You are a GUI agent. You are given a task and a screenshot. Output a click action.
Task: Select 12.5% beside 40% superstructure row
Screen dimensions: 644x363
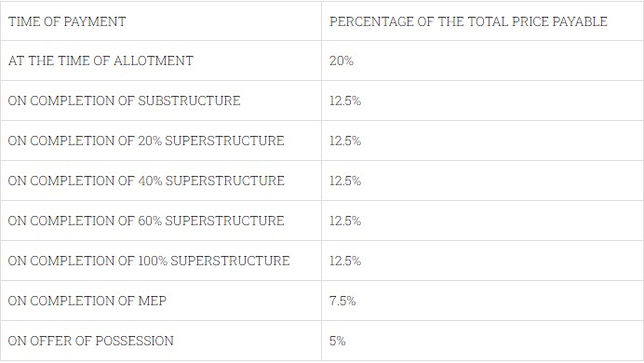pyautogui.click(x=345, y=181)
